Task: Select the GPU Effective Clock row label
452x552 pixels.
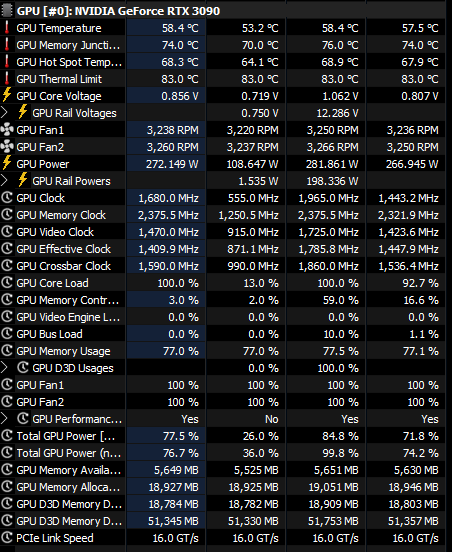Action: (63, 249)
